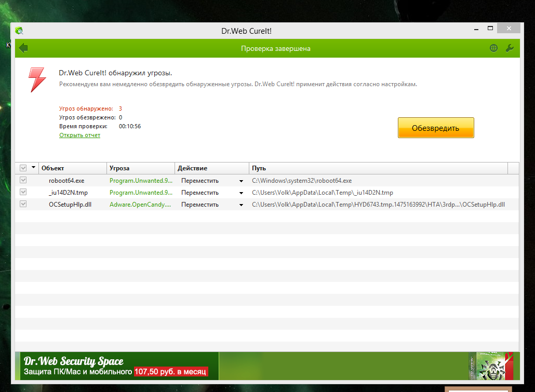Uncheck the roboot64.exe checkbox
The width and height of the screenshot is (535, 392).
click(23, 180)
